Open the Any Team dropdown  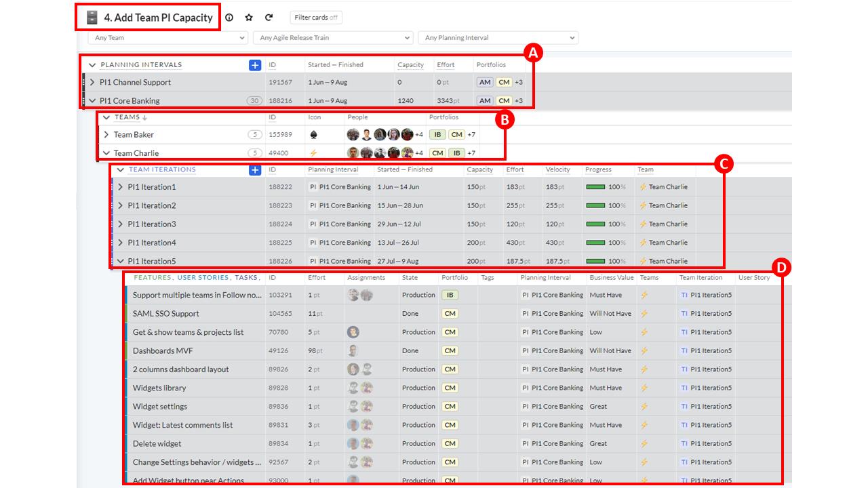point(167,38)
